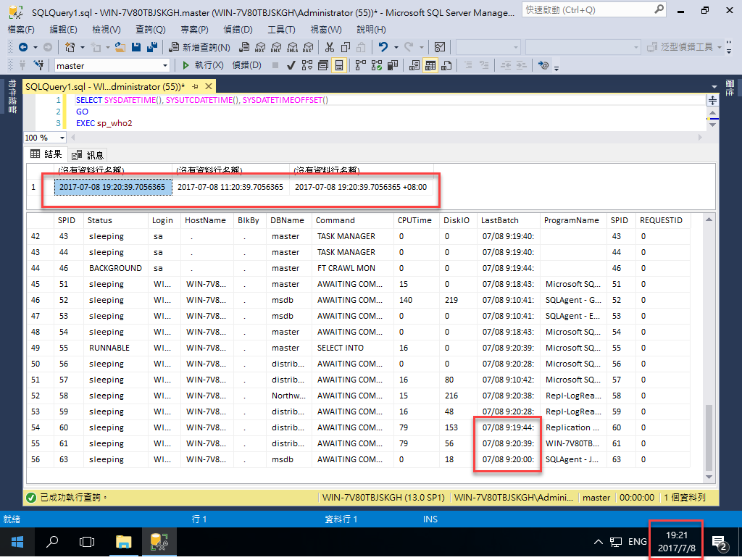Click the Parse checkmark icon
The image size is (742, 560).
(291, 64)
